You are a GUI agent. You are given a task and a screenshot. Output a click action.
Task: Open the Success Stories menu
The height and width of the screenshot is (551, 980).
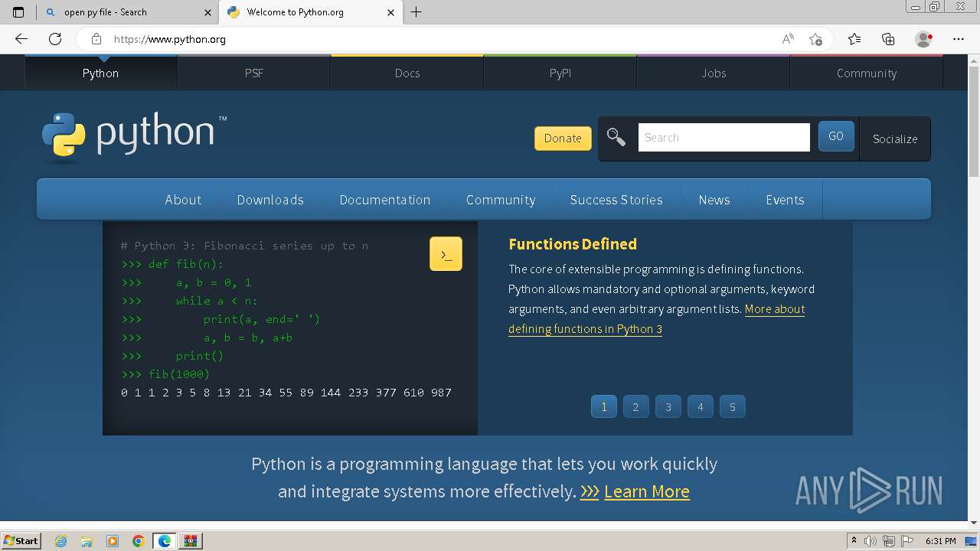[616, 200]
